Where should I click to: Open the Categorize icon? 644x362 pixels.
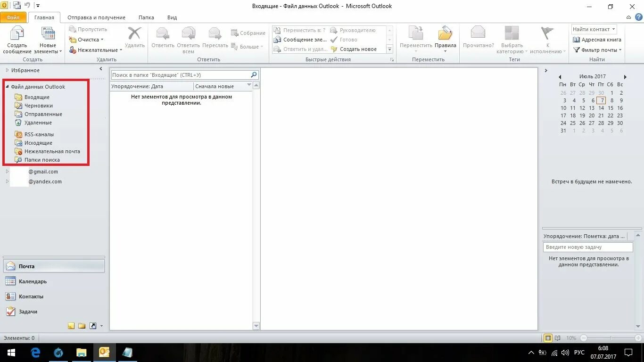pyautogui.click(x=512, y=33)
